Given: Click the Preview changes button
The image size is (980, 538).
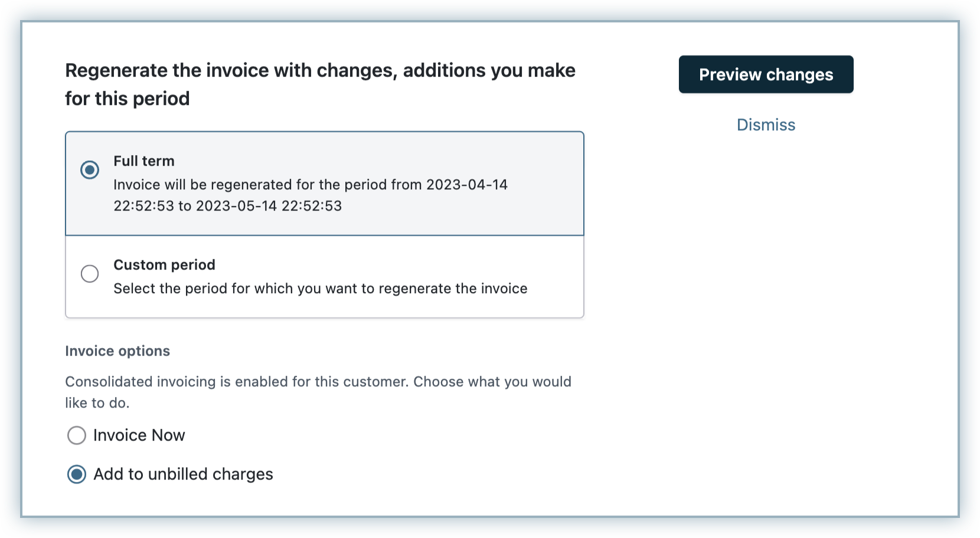Looking at the screenshot, I should click(x=766, y=74).
